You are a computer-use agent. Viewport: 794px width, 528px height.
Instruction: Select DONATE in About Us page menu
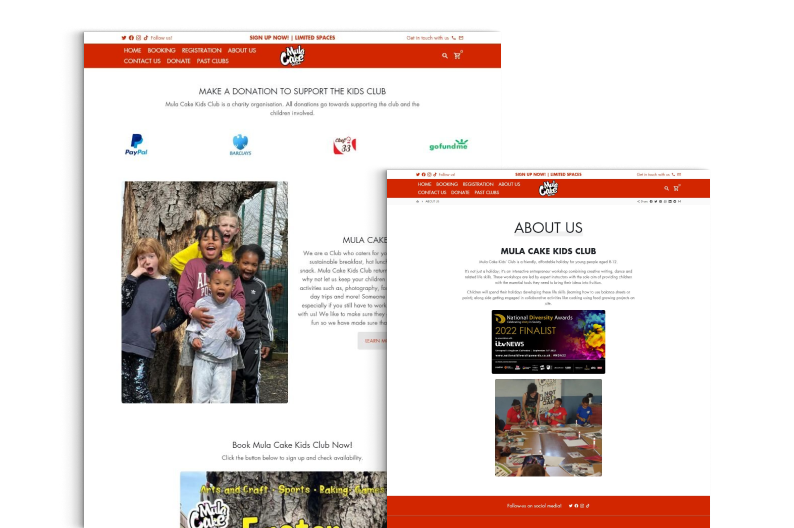point(460,192)
